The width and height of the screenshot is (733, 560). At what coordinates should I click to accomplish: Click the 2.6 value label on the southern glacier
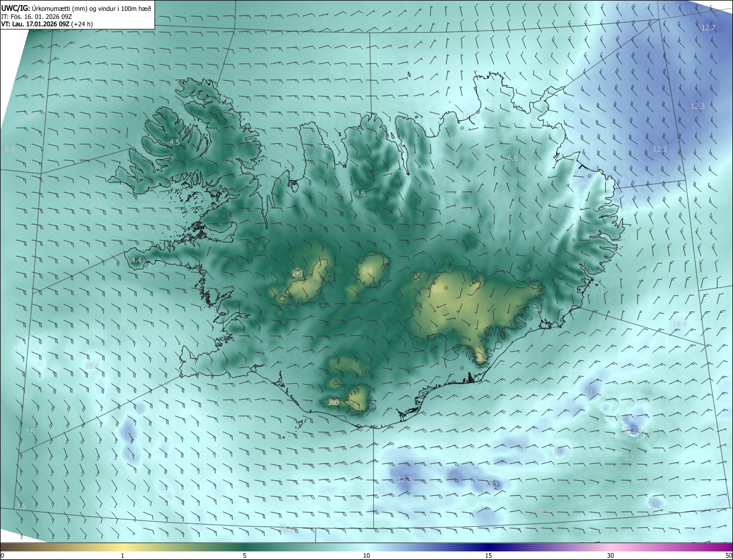pyautogui.click(x=333, y=403)
